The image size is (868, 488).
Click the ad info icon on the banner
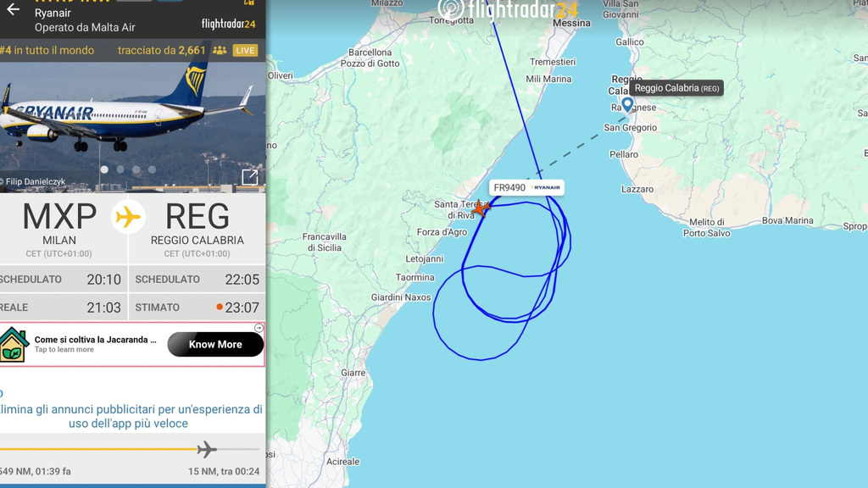tap(259, 328)
